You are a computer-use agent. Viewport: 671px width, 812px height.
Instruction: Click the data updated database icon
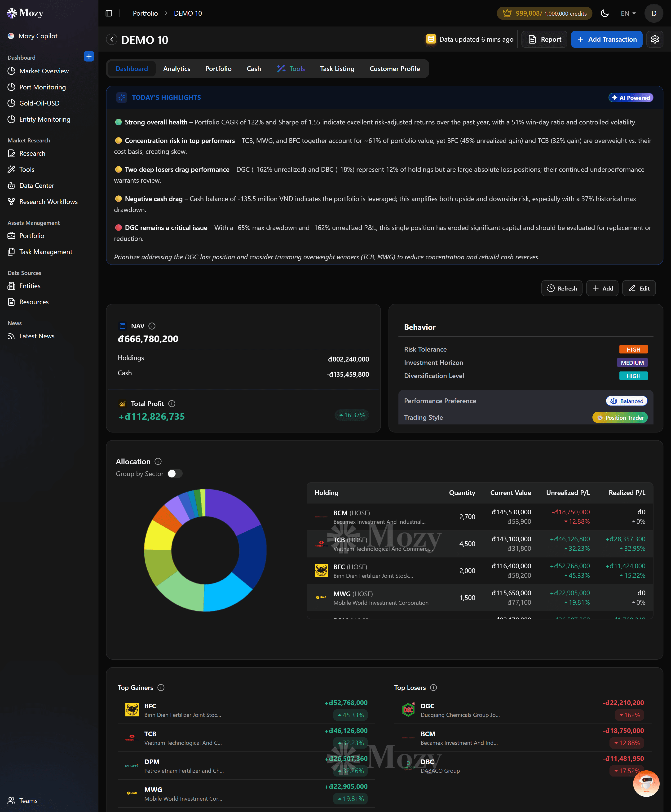coord(431,39)
